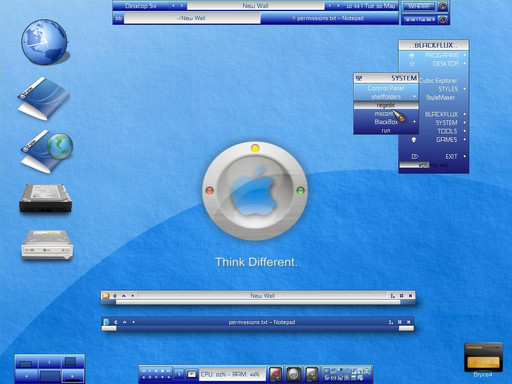Open the hard disk drive icon
This screenshot has height=384, width=512.
click(x=45, y=198)
